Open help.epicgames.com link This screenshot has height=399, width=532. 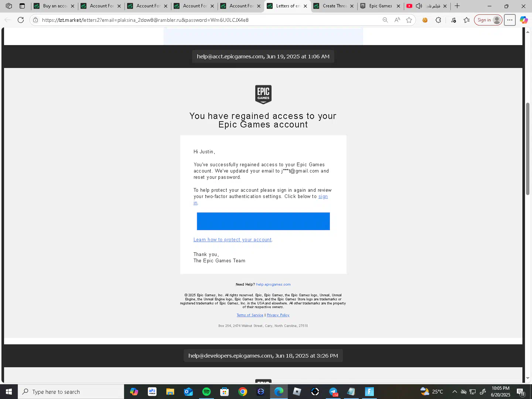[273, 284]
